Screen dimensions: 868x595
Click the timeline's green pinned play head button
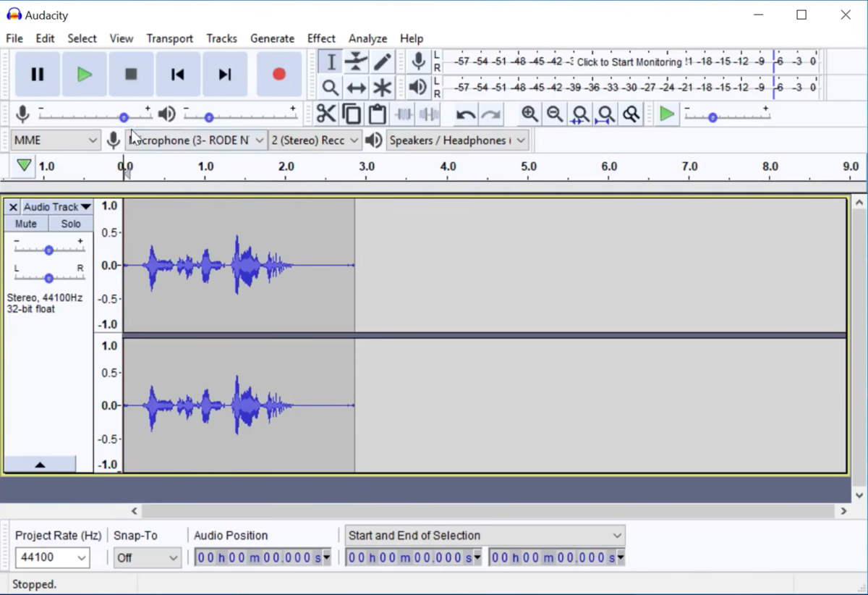tap(24, 166)
